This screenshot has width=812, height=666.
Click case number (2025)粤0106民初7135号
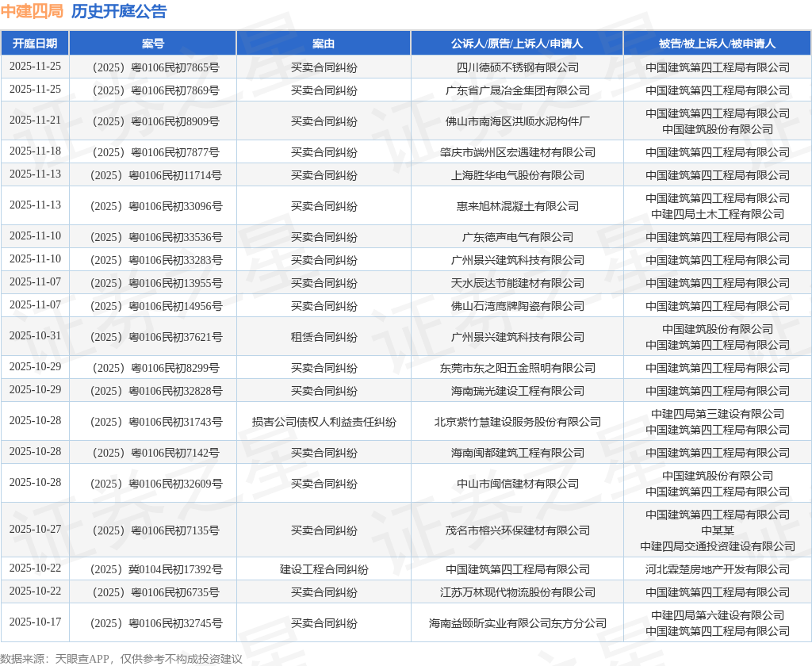[x=153, y=530]
